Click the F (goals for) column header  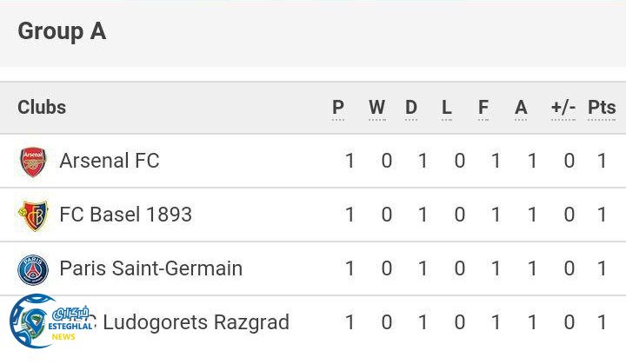(x=483, y=108)
